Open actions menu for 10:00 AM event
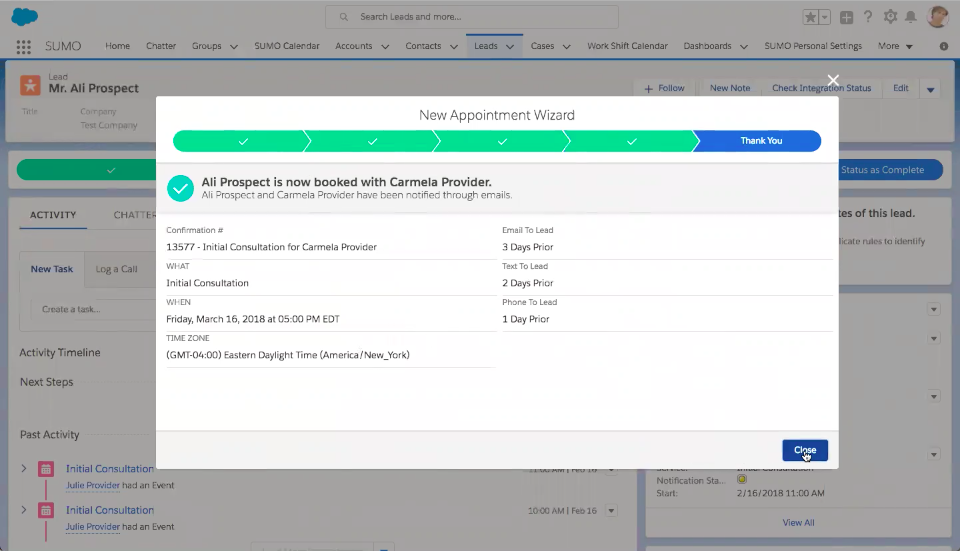Viewport: 960px width, 551px height. tap(611, 511)
